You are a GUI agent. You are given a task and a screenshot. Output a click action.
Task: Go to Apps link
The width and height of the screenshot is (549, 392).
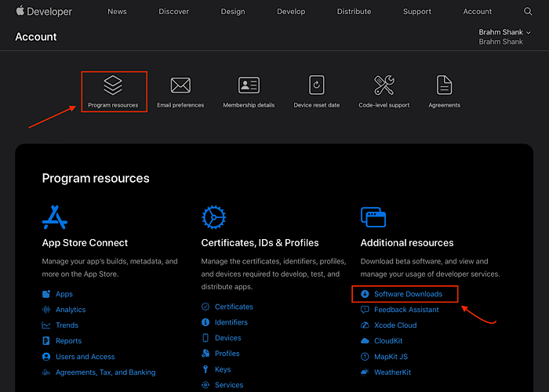pyautogui.click(x=64, y=294)
